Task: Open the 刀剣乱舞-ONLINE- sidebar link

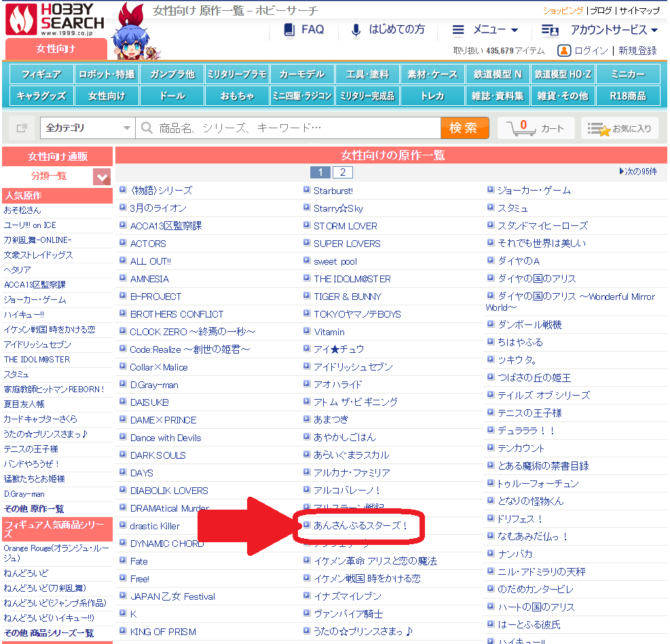Action: (x=37, y=240)
